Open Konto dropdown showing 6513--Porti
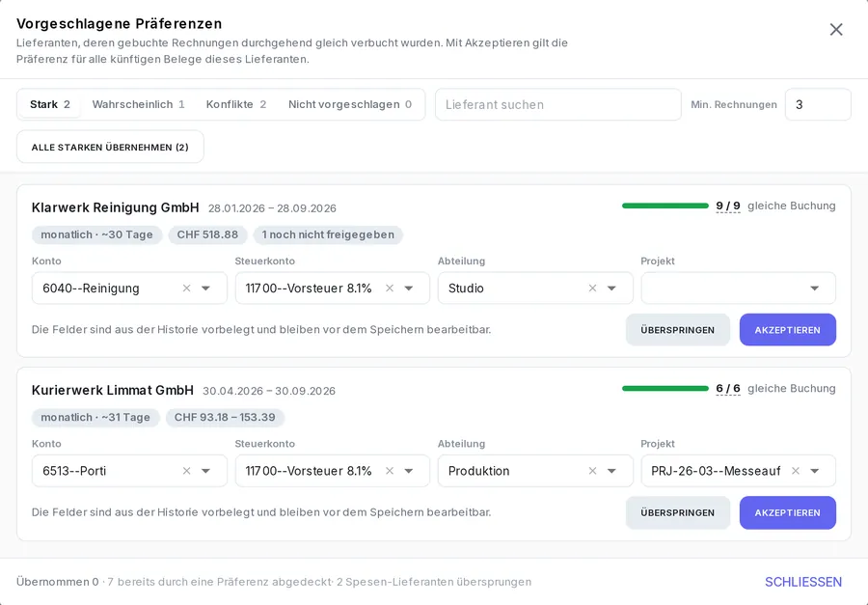This screenshot has width=868, height=605. point(206,471)
